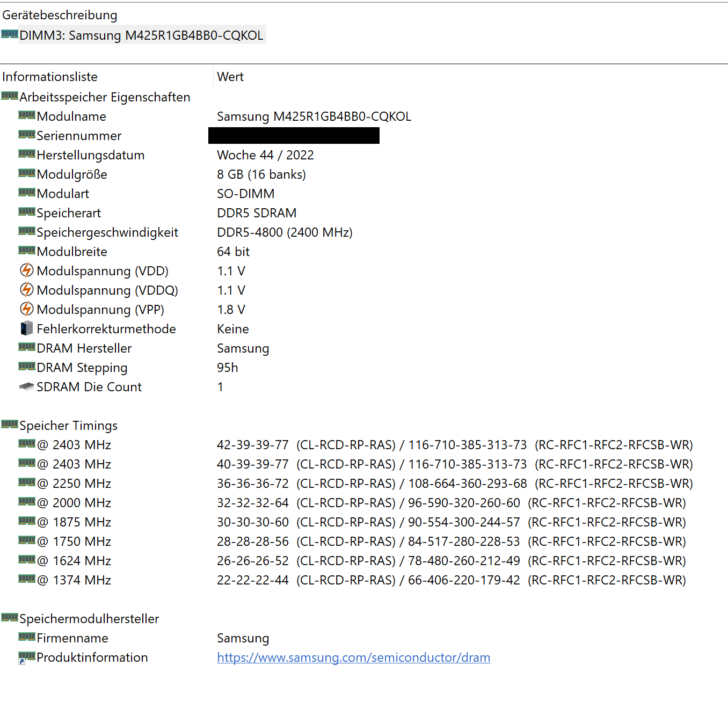The image size is (728, 702).
Task: Click the 1.8 V value
Action: [x=231, y=310]
